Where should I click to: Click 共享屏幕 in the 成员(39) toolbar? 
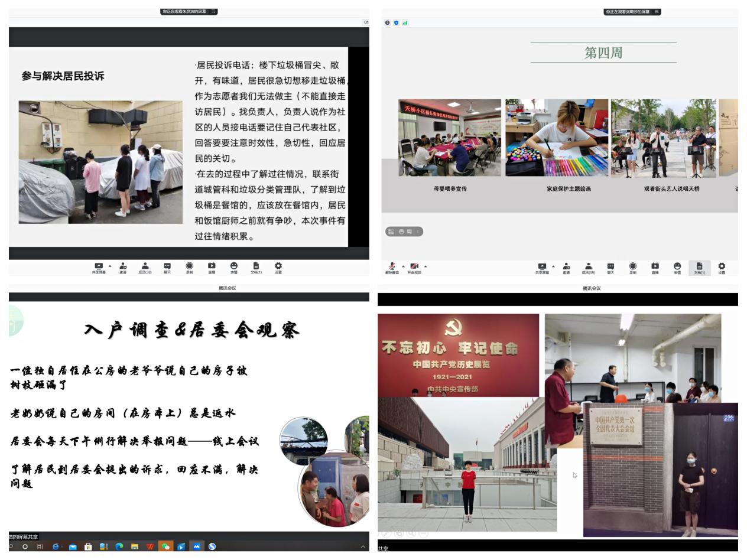(x=542, y=267)
